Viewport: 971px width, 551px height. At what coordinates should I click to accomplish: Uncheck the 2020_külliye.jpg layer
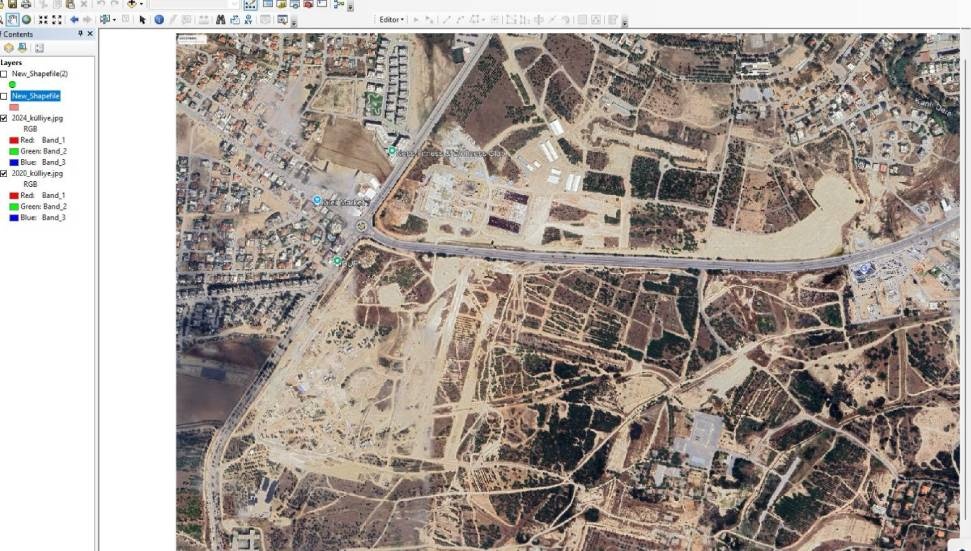[x=4, y=173]
